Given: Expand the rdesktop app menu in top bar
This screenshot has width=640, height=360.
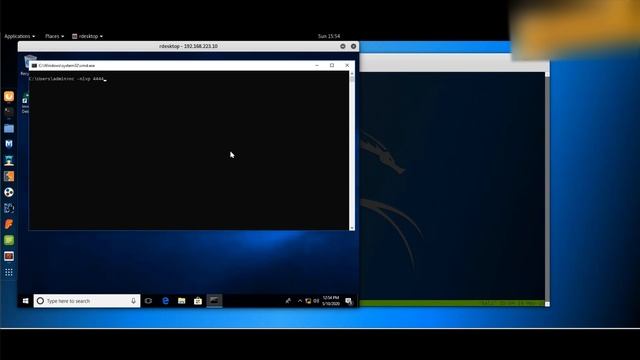Looking at the screenshot, I should click(x=87, y=36).
